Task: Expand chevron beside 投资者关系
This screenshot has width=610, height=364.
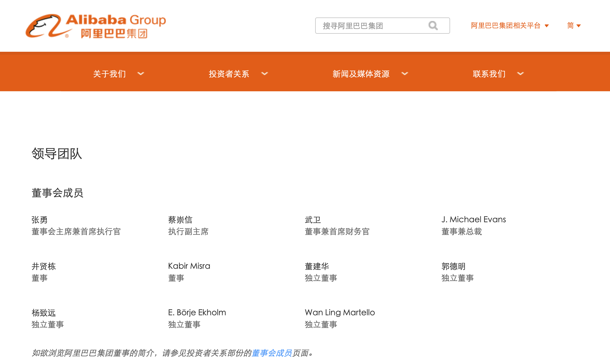Action: click(x=264, y=74)
